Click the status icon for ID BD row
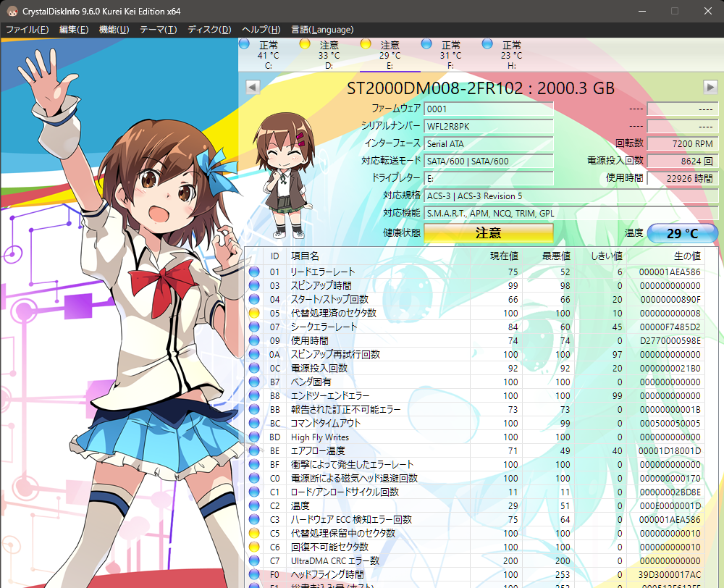 254,437
